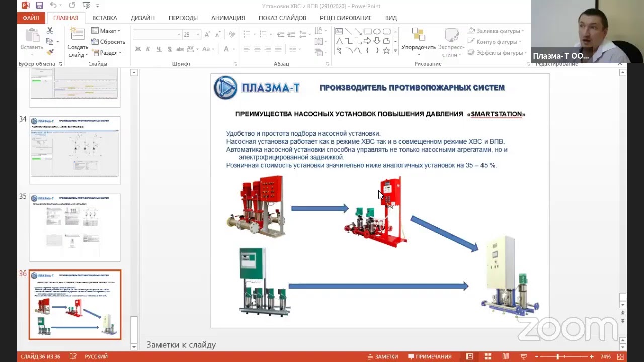
Task: Click the Save floppy icon in title bar
Action: click(39, 6)
